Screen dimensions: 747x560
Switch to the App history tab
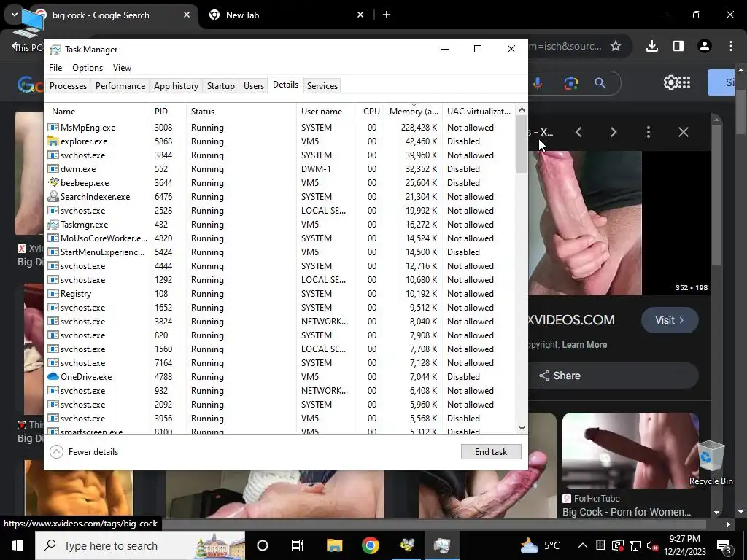point(176,86)
